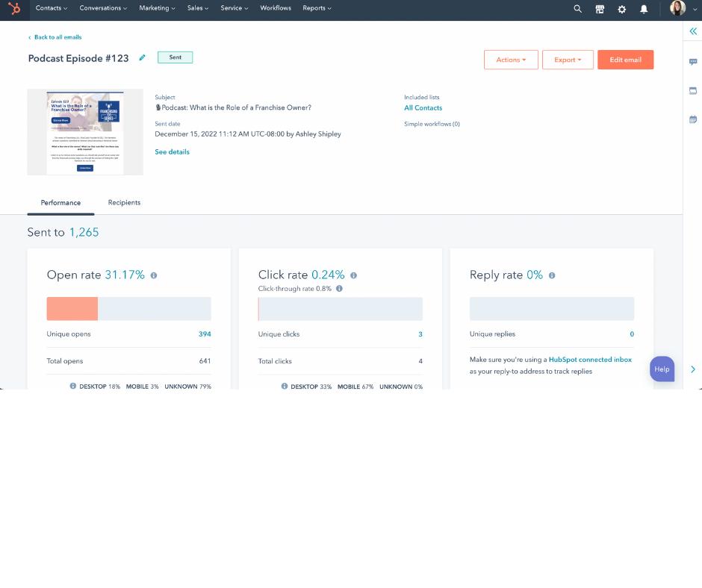
Task: Collapse sidebar with double chevron icon
Action: coord(693,31)
